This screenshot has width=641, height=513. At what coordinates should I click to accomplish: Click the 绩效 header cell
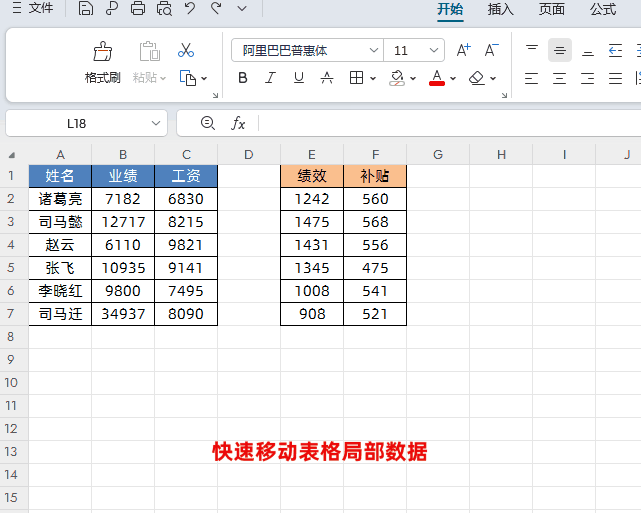[x=312, y=176]
